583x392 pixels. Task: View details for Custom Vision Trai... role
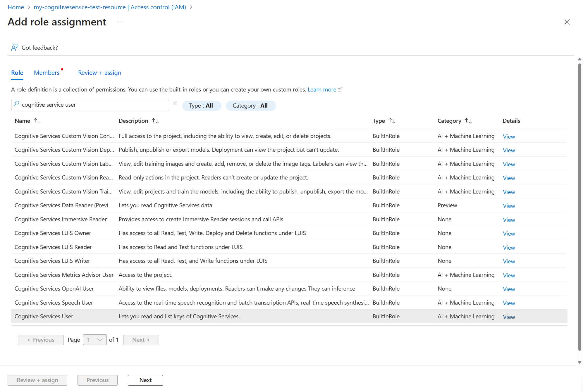click(509, 192)
